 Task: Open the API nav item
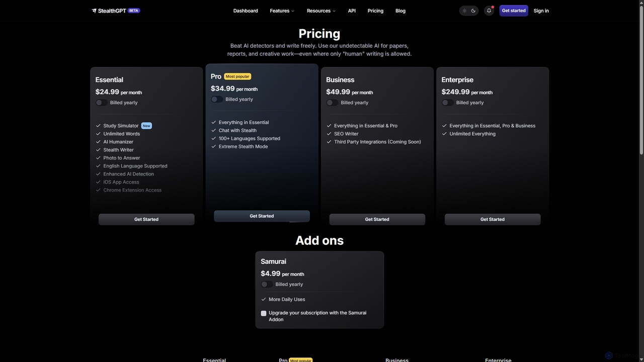click(352, 11)
